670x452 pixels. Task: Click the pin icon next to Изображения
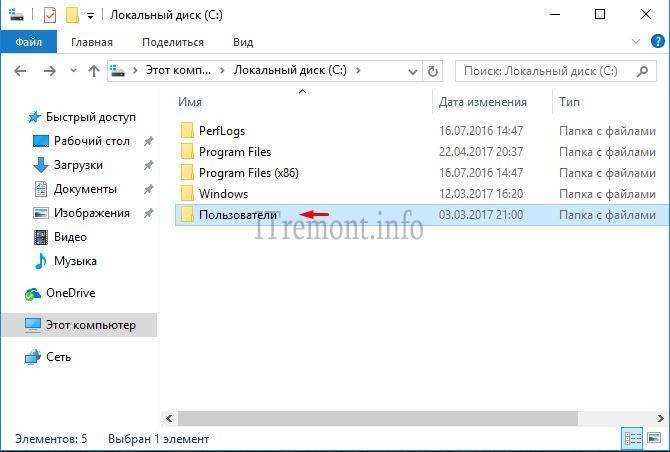coord(148,213)
